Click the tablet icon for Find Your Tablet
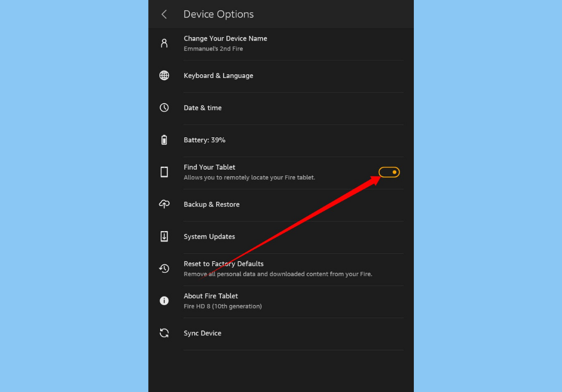The width and height of the screenshot is (562, 392). [164, 172]
